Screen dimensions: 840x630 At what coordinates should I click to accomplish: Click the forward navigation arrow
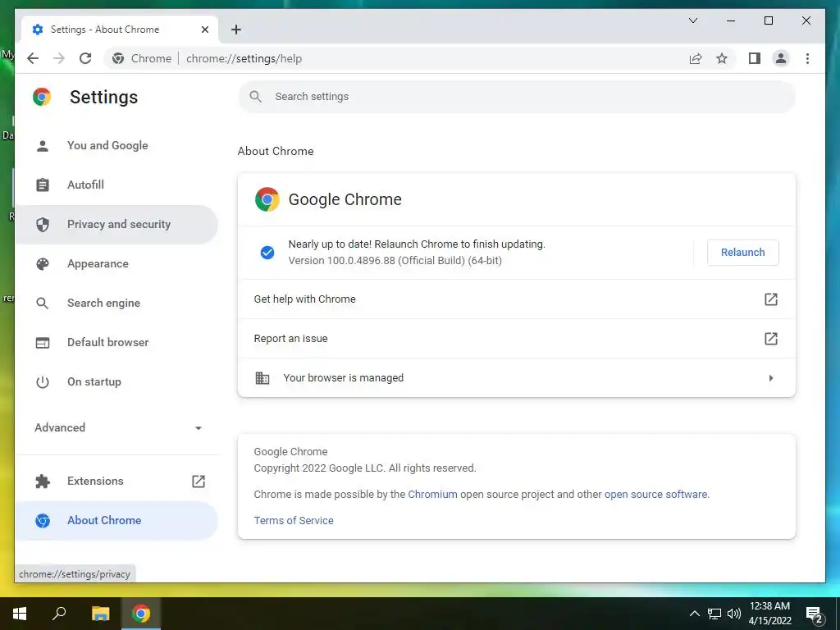point(59,58)
